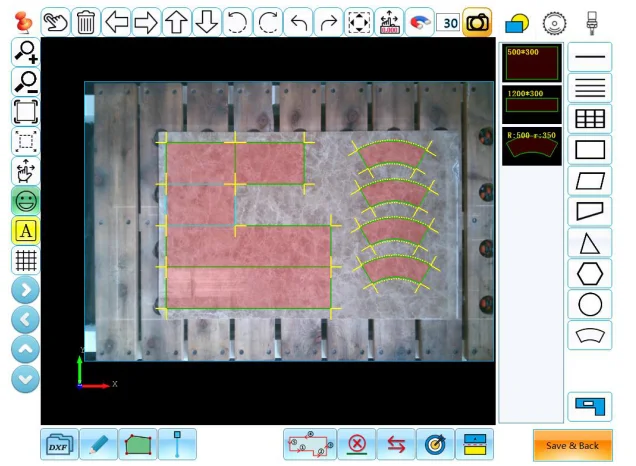Click the trash can delete icon
The width and height of the screenshot is (636, 466).
[86, 21]
